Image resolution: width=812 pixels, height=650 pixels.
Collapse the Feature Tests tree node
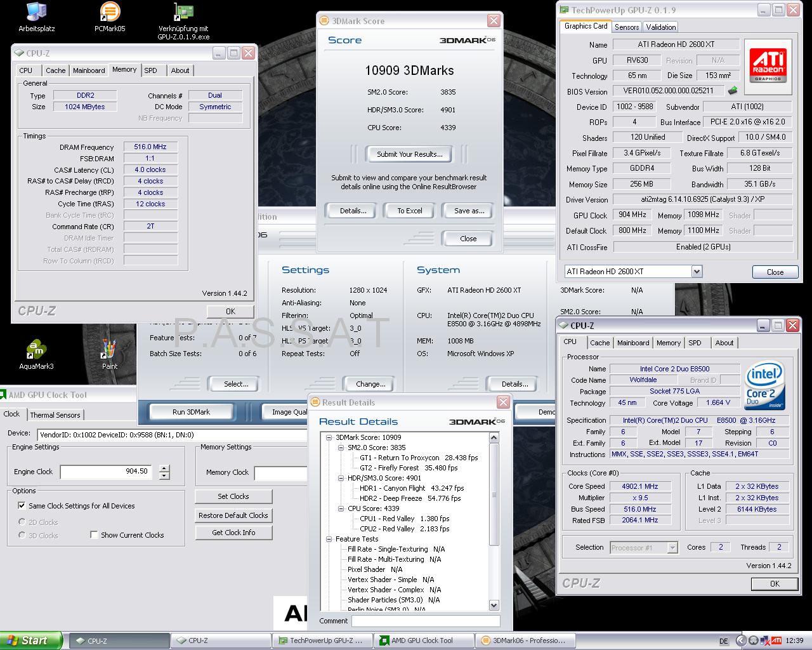pyautogui.click(x=329, y=539)
